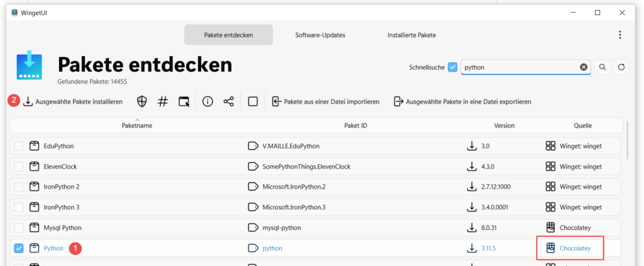
Task: Select the Python package name link
Action: coord(53,248)
